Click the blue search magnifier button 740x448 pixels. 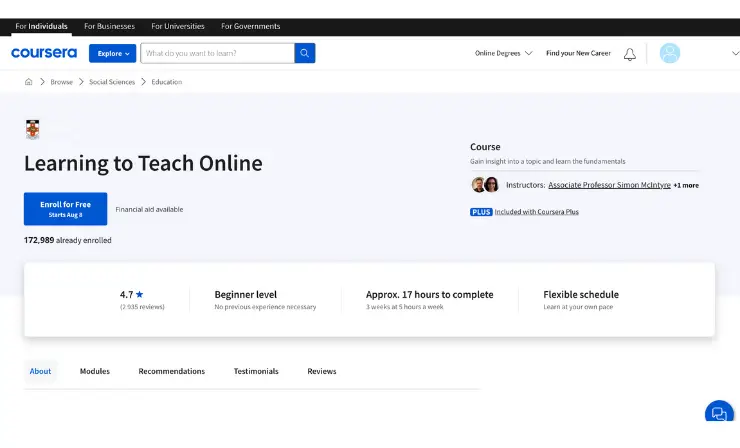click(x=305, y=53)
